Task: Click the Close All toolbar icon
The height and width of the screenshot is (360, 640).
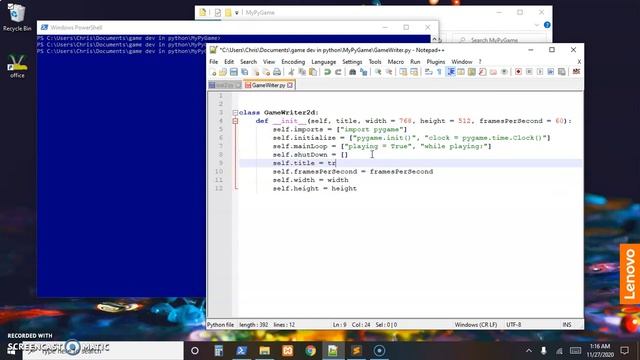Action: click(266, 72)
